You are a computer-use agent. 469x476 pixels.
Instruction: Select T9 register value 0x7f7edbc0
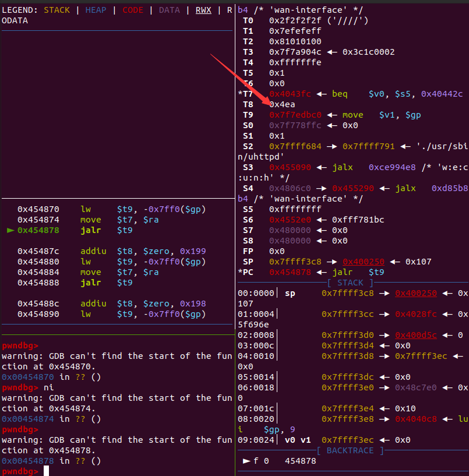[x=295, y=115]
